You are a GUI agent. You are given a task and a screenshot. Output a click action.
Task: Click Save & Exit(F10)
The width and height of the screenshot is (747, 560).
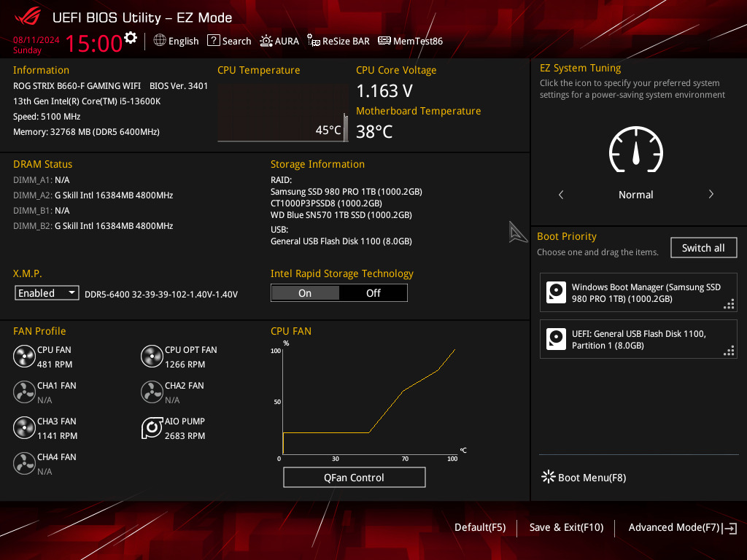pyautogui.click(x=566, y=528)
